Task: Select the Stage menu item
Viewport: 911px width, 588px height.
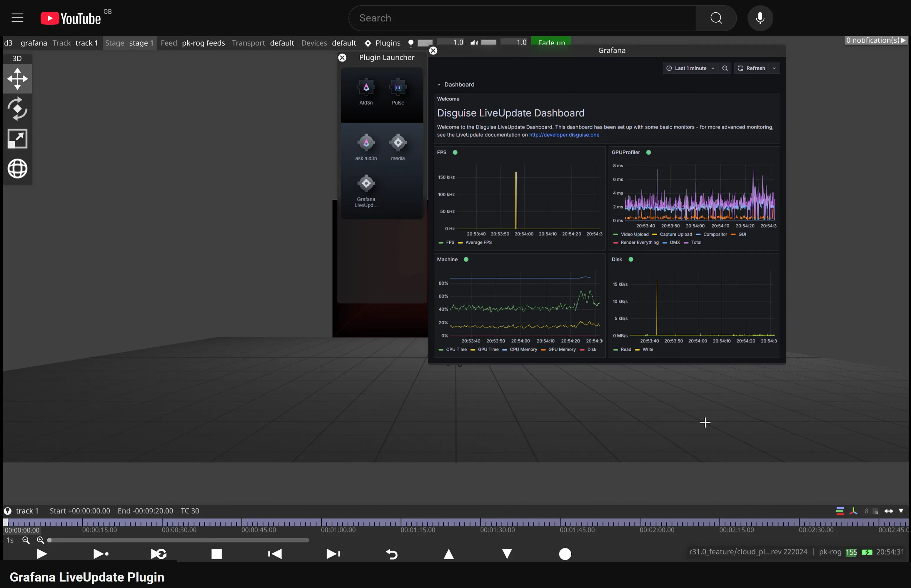Action: [115, 43]
